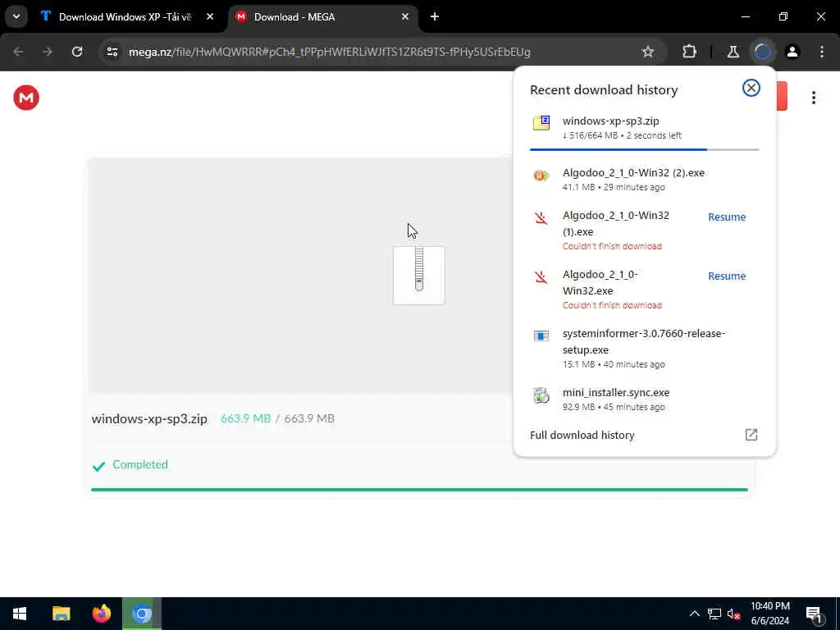Image resolution: width=840 pixels, height=630 pixels.
Task: Open Algodoo_2_1_0-Win32 (2).exe from downloads
Action: (x=645, y=180)
